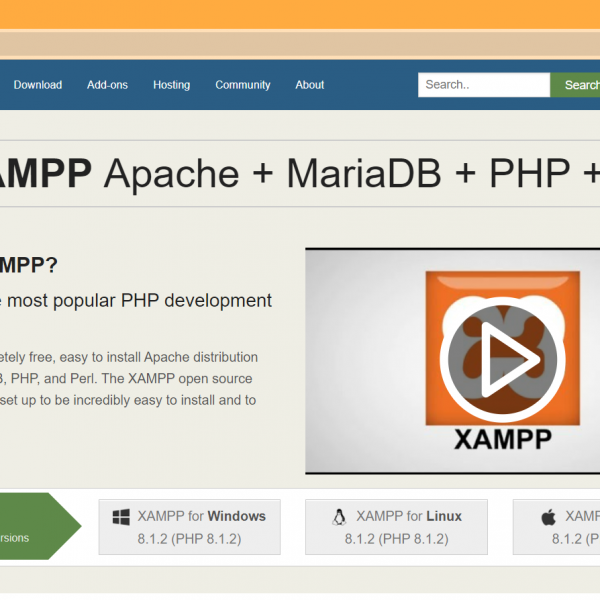The height and width of the screenshot is (600, 600).
Task: Click the green versions arrow banner
Action: coord(35,526)
